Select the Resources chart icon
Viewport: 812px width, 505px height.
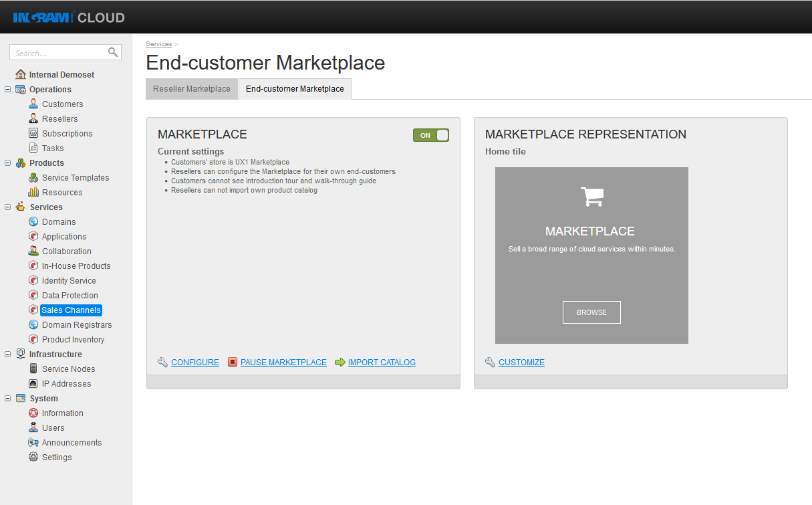tap(32, 192)
